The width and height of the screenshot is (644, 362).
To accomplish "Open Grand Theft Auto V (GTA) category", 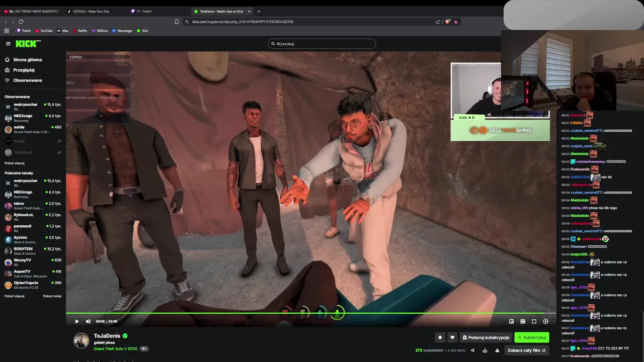I will click(x=115, y=348).
